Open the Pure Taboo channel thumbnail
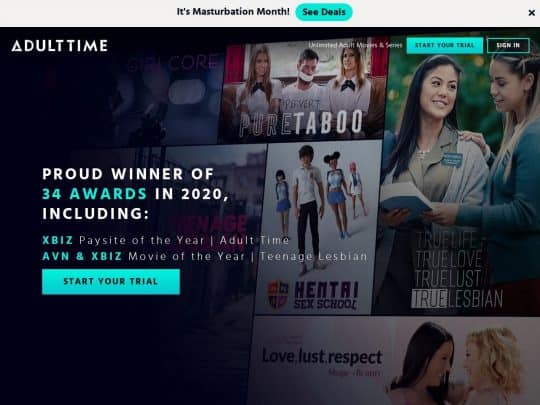Viewport: 540px width, 405px height. (x=305, y=90)
